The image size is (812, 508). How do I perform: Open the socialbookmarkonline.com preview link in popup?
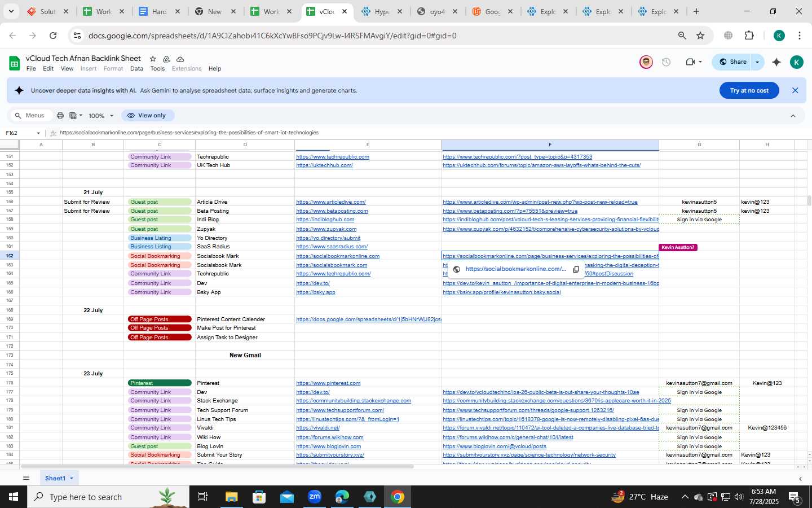tap(516, 269)
